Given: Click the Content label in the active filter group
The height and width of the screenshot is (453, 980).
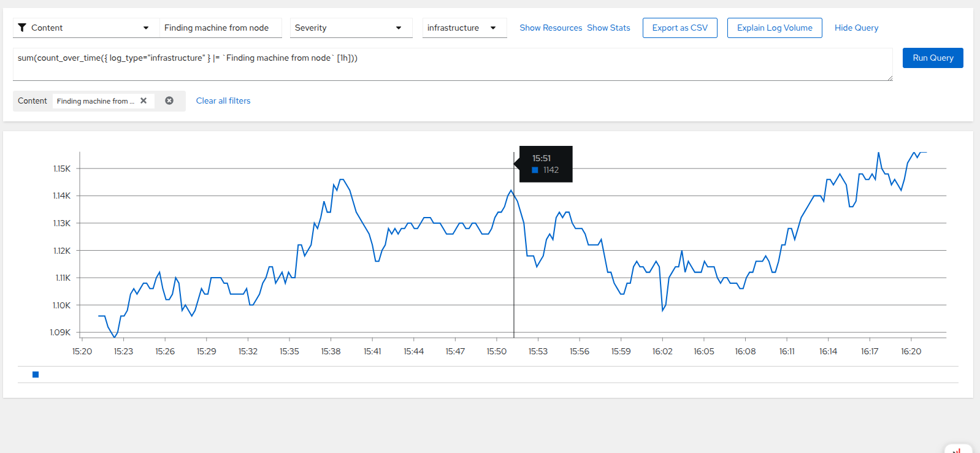Looking at the screenshot, I should click(x=33, y=101).
